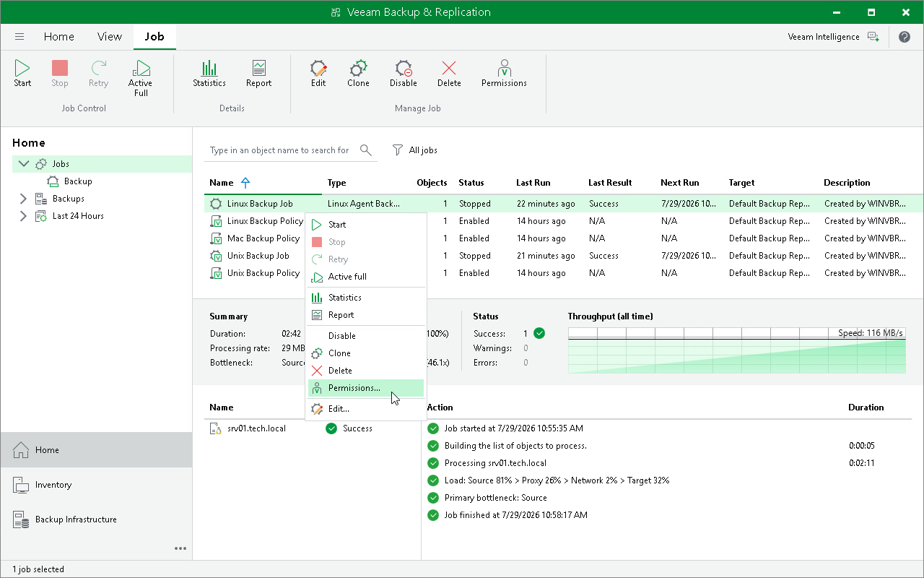Switch to the View ribbon tab

[x=110, y=37]
